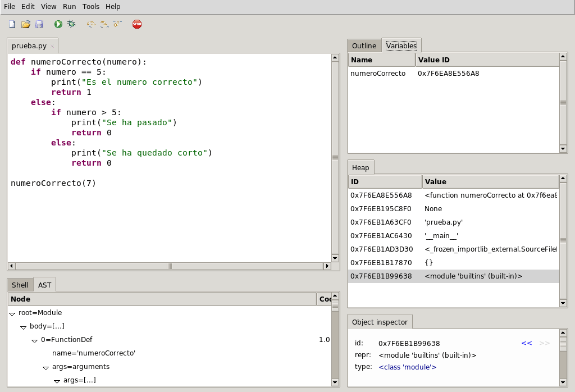The width and height of the screenshot is (575, 392).
Task: Open the Help menu
Action: (x=113, y=7)
